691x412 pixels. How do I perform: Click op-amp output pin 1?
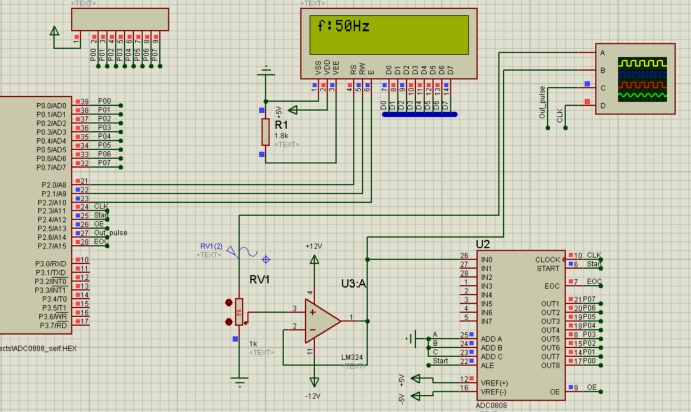click(x=351, y=317)
